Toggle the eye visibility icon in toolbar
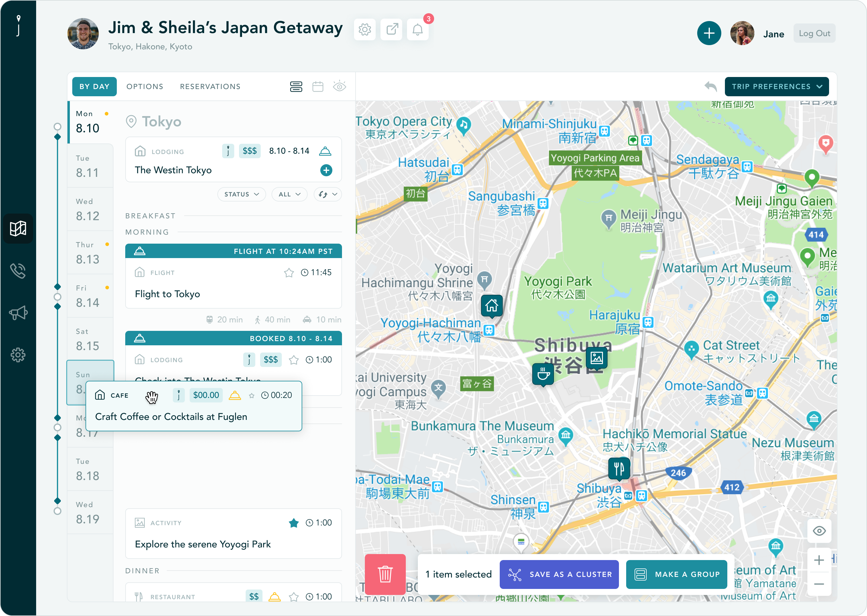 click(x=339, y=87)
